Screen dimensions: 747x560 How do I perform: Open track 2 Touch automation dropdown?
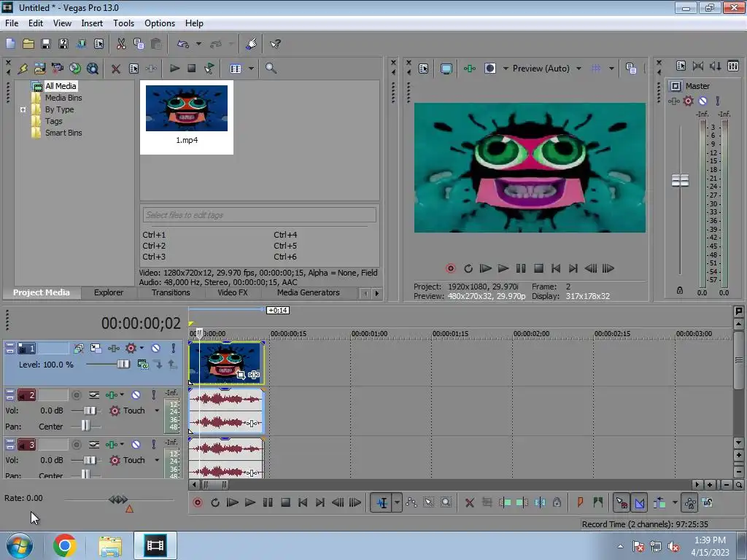[x=157, y=411]
